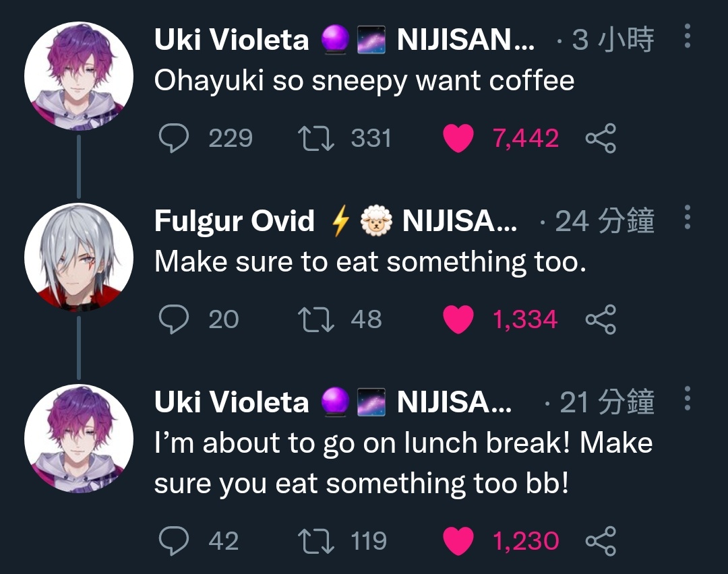The image size is (728, 574).
Task: Reply to the 'lunch break' tweet
Action: [174, 541]
